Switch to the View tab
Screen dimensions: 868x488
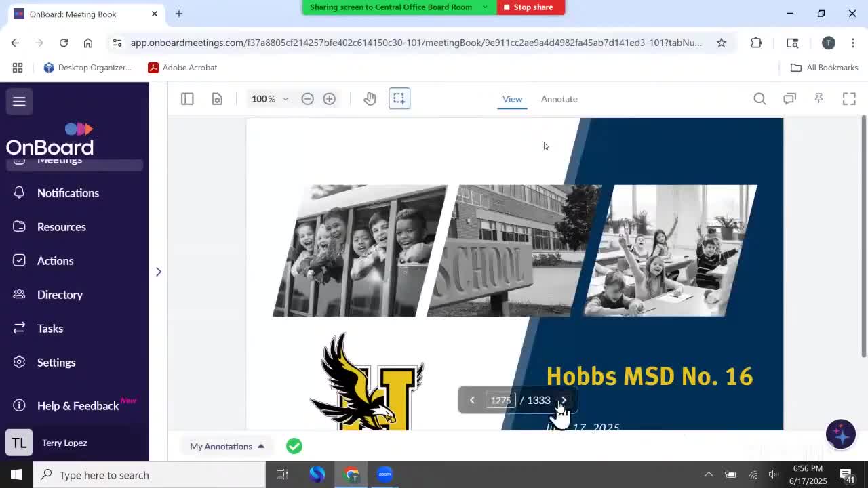512,99
